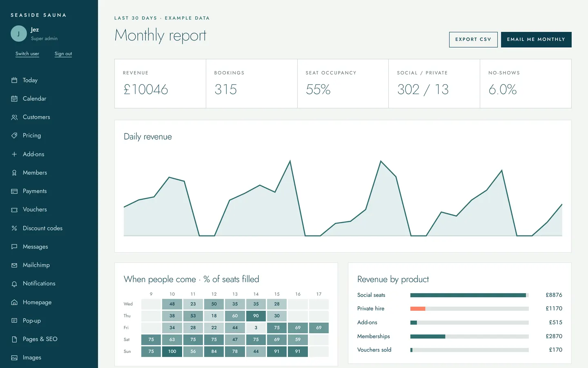Click the Thursday 14 heatmap cell showing 90
This screenshot has height=368, width=588.
click(x=256, y=316)
